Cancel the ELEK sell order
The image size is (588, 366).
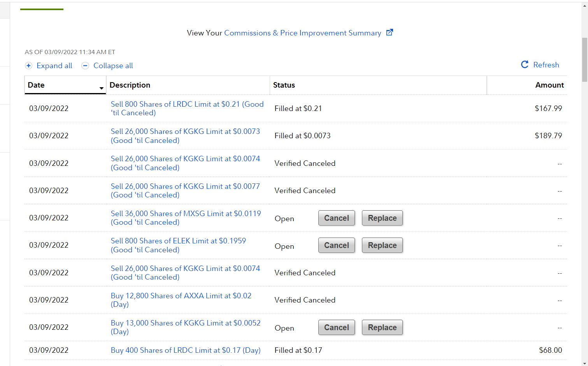pos(336,245)
